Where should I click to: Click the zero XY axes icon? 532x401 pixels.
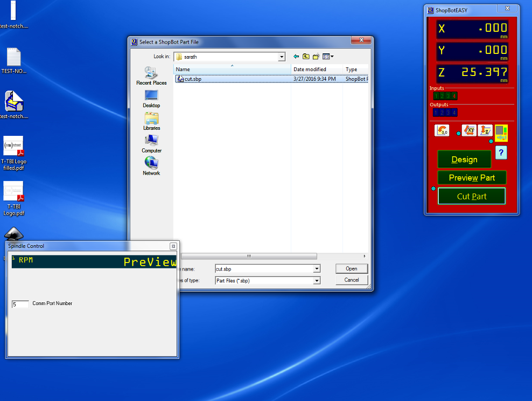[469, 130]
